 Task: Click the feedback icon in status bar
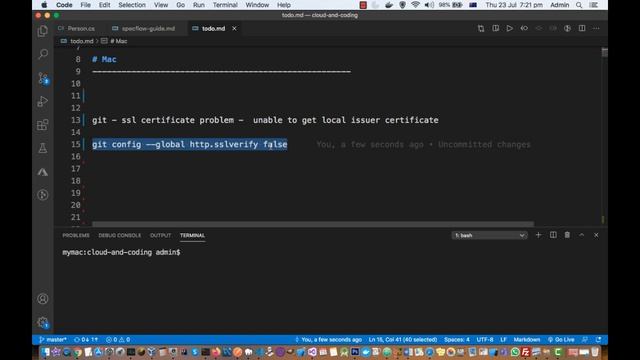585,340
